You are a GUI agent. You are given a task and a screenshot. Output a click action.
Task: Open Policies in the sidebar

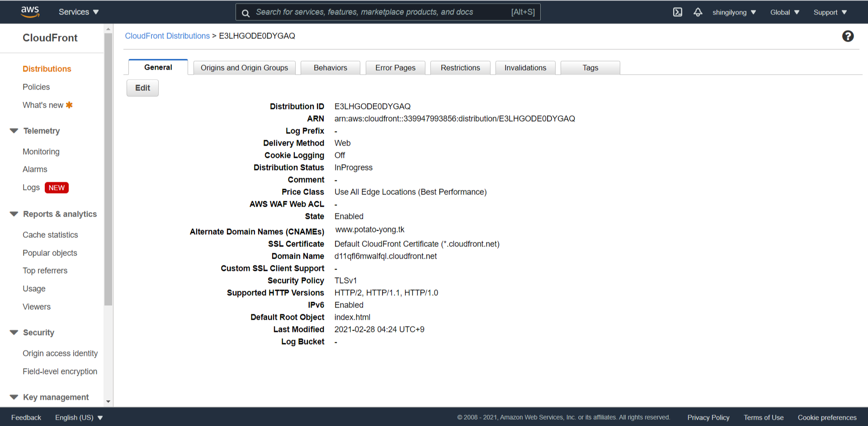pyautogui.click(x=36, y=87)
